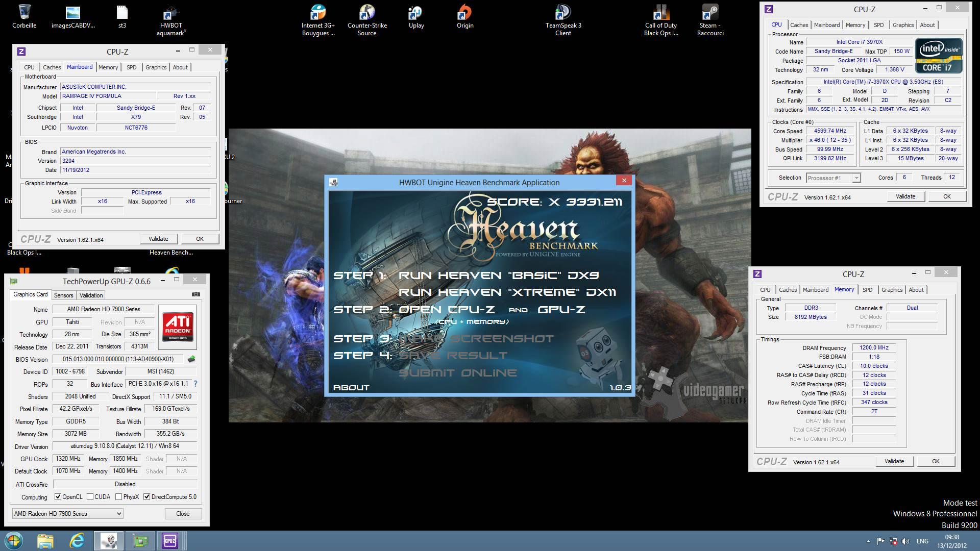Click Close button in GPU-Z
The height and width of the screenshot is (551, 980).
click(183, 514)
